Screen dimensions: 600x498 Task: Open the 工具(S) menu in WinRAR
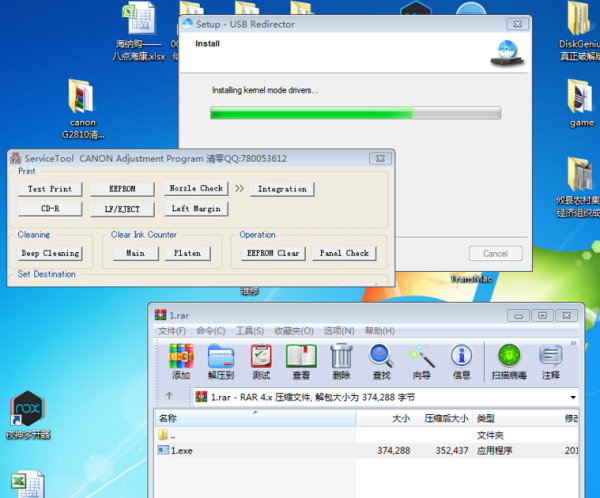250,331
